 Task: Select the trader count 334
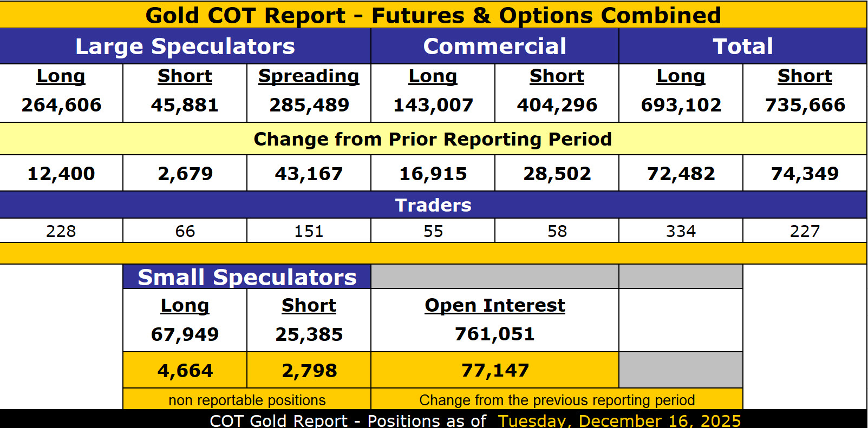tap(681, 231)
